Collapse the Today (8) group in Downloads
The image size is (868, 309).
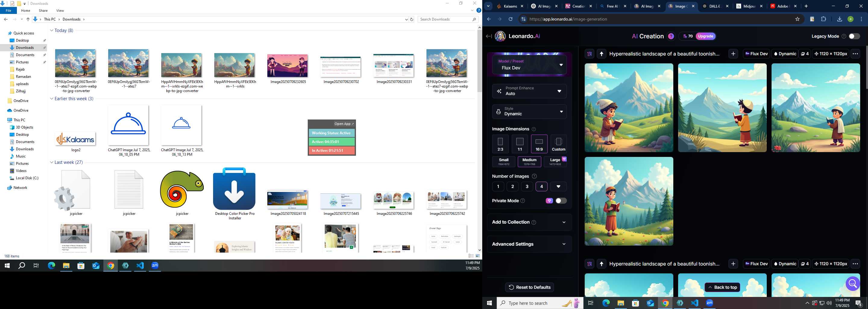tap(52, 31)
